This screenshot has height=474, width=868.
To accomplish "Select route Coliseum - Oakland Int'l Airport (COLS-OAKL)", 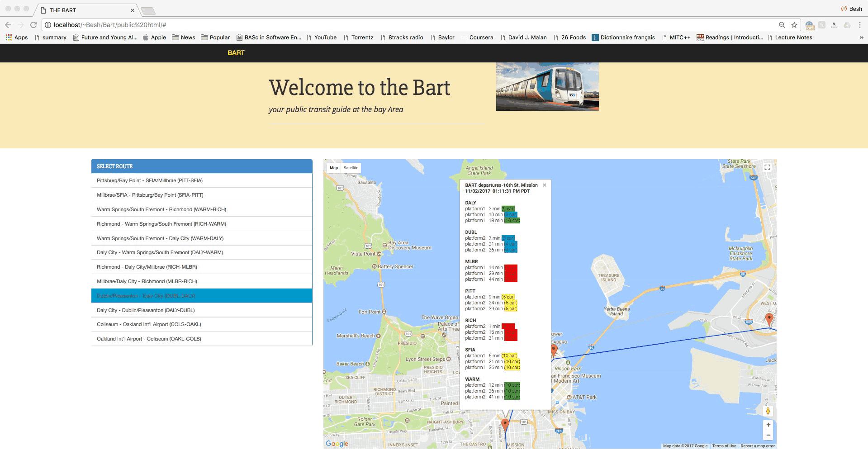I will [202, 324].
